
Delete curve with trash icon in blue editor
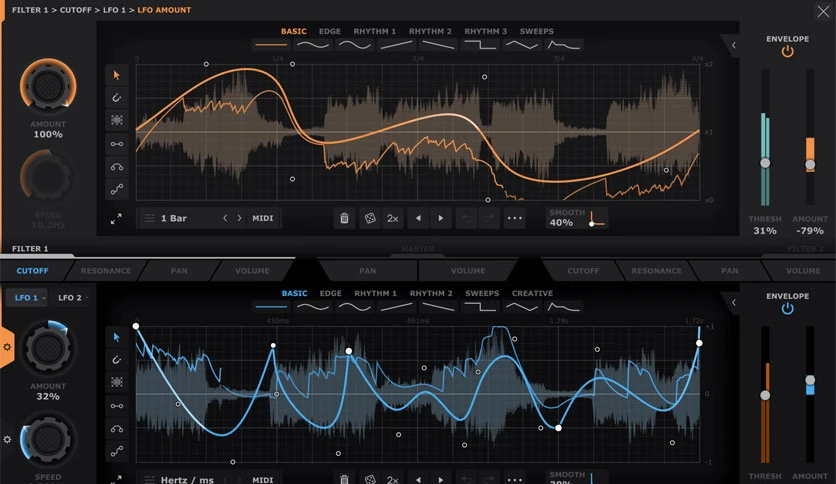pos(344,480)
